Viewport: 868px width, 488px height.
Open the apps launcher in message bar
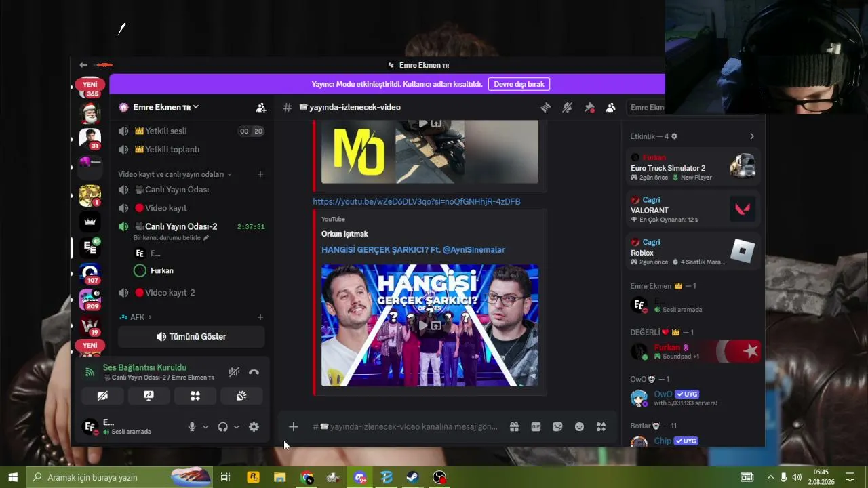tap(601, 426)
